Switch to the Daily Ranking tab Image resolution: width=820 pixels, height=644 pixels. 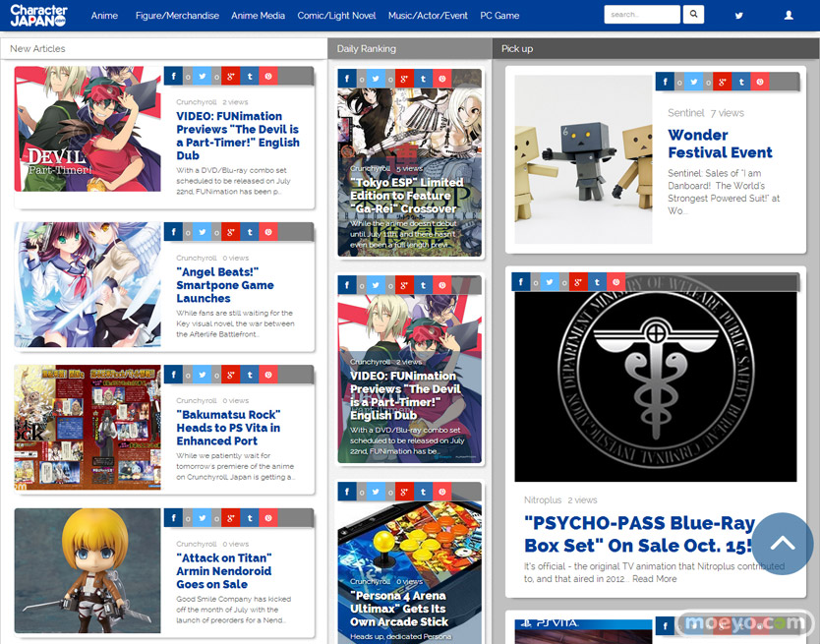pos(367,48)
